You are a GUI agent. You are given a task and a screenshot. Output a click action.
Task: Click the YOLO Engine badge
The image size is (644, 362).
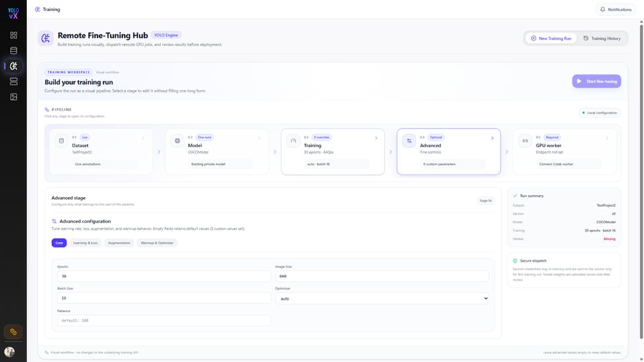point(166,35)
